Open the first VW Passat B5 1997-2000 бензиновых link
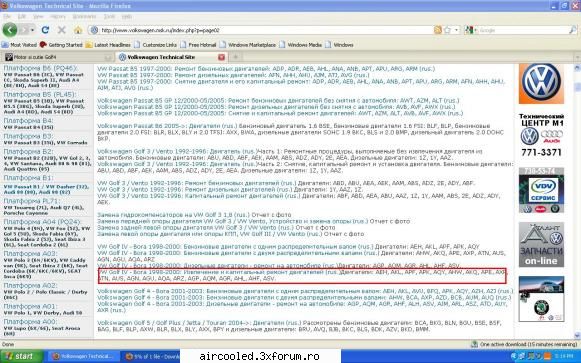This screenshot has height=363, width=581. (x=266, y=69)
